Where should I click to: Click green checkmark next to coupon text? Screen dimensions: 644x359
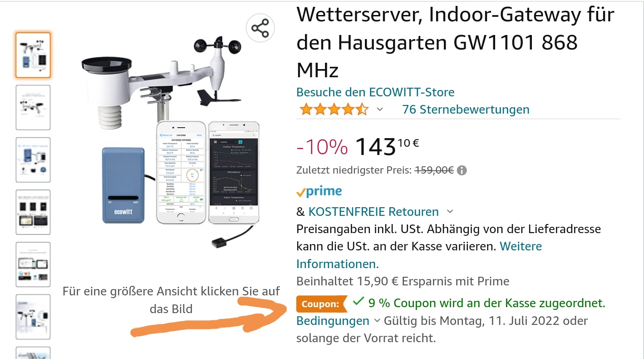(359, 301)
